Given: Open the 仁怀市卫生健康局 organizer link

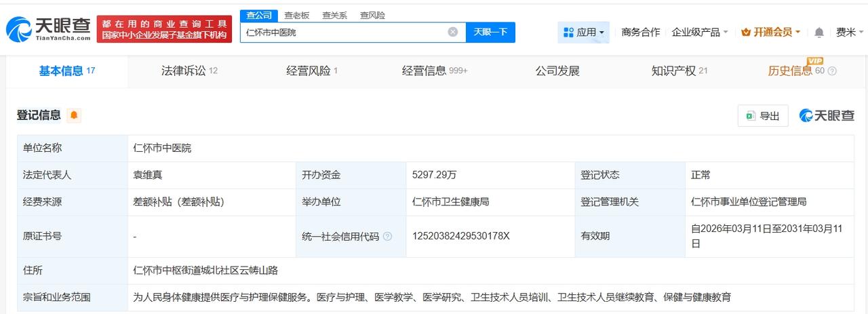Looking at the screenshot, I should click(450, 202).
